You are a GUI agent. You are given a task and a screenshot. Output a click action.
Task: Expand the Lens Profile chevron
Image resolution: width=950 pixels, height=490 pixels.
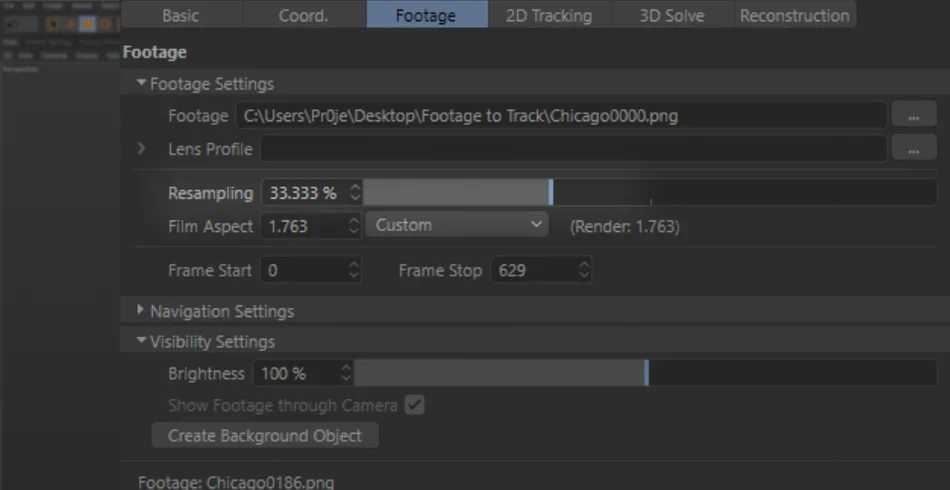point(141,148)
